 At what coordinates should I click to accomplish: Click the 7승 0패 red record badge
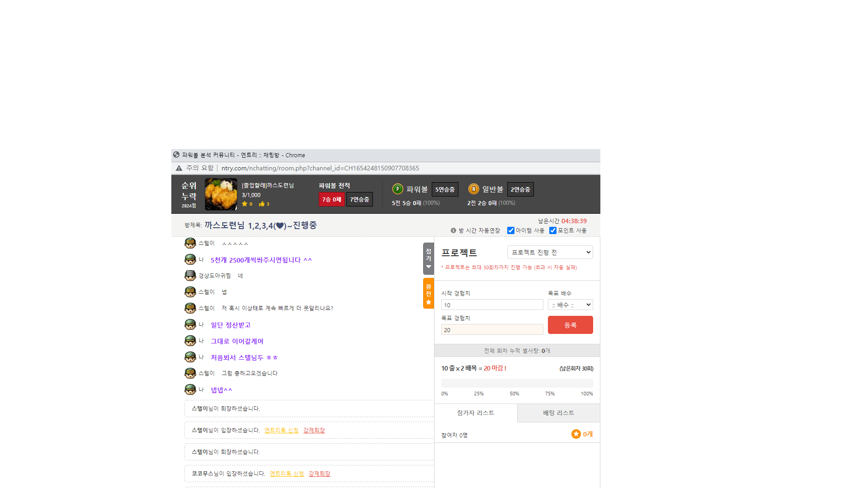click(331, 199)
